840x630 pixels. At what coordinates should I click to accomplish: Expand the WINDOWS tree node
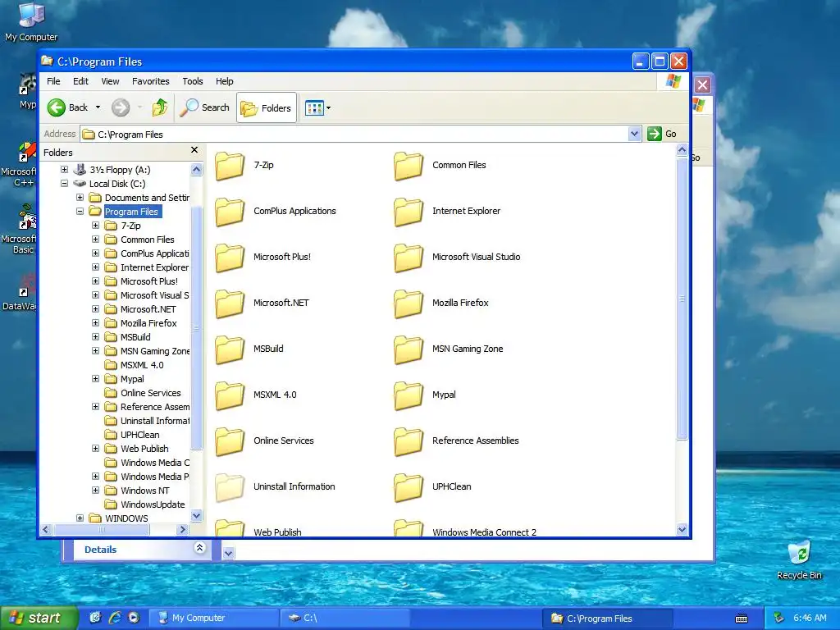80,518
